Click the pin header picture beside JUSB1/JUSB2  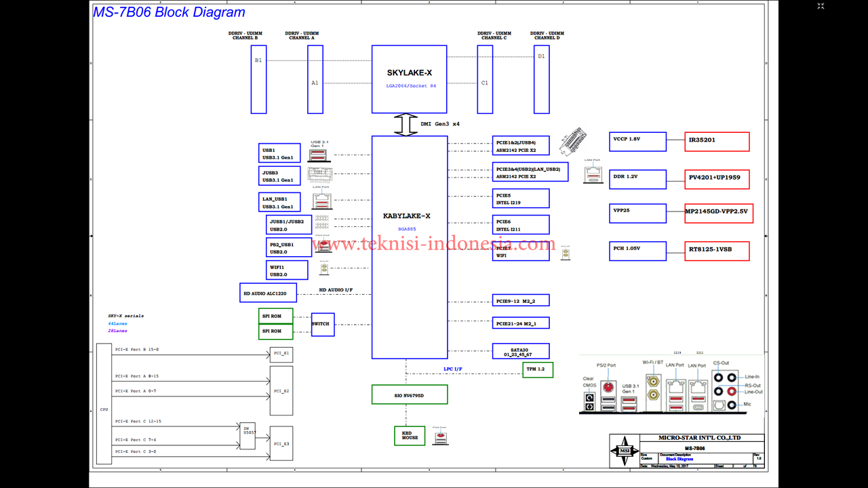[x=321, y=223]
